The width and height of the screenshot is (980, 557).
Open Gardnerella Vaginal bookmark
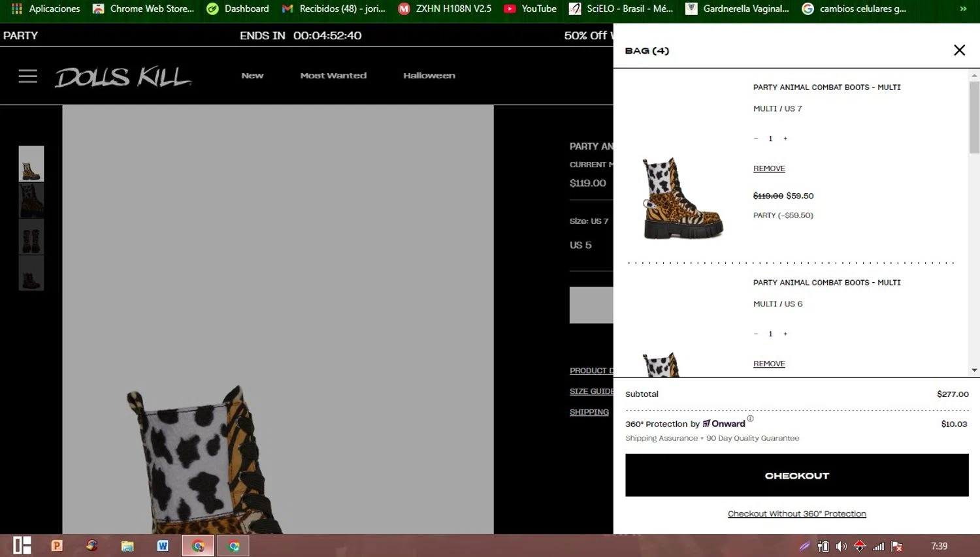pyautogui.click(x=737, y=8)
